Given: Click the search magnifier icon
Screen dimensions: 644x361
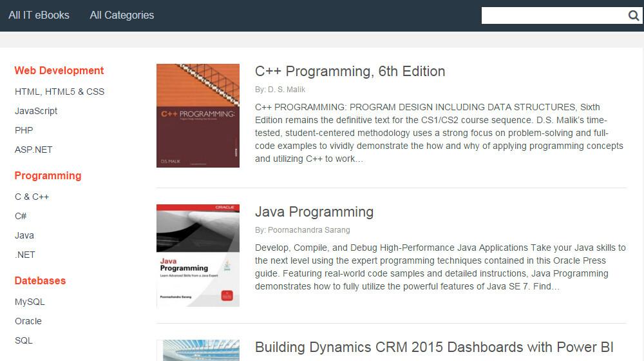Looking at the screenshot, I should pyautogui.click(x=633, y=16).
